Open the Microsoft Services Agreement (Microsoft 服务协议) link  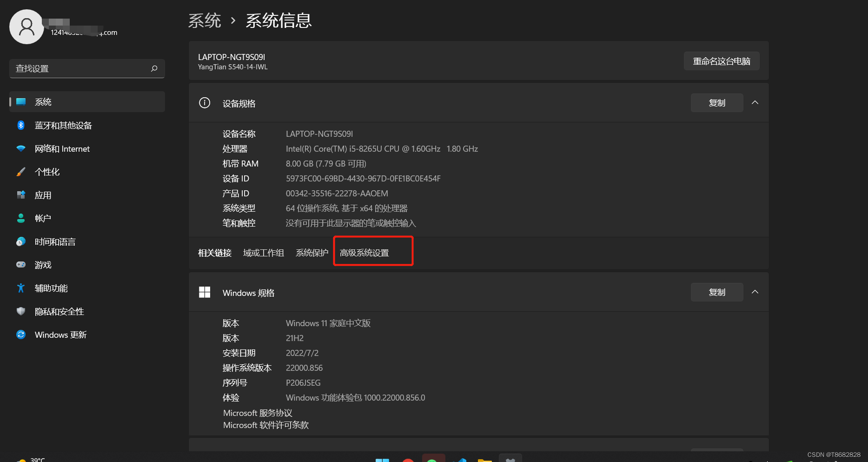(258, 413)
